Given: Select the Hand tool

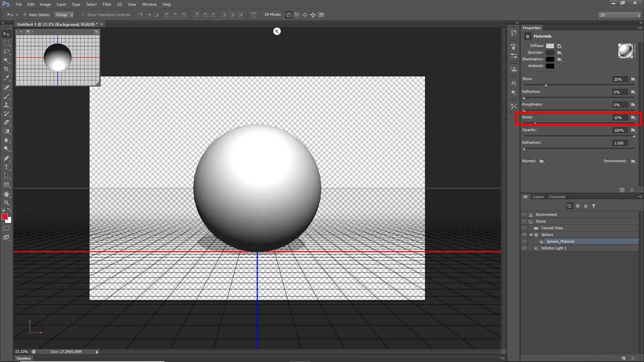Looking at the screenshot, I should [6, 194].
